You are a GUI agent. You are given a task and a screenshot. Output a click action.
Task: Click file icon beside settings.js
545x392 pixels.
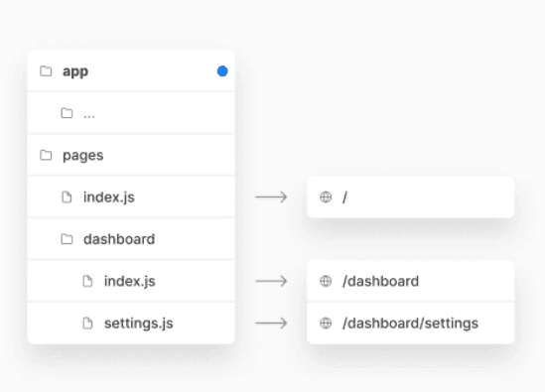coord(87,324)
